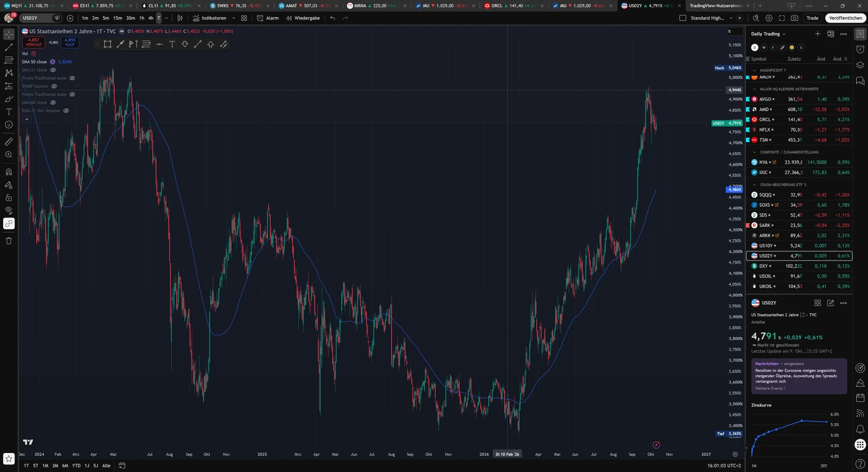Image resolution: width=868 pixels, height=472 pixels.
Task: Add a symbol to compare with plus icon
Action: (70, 18)
